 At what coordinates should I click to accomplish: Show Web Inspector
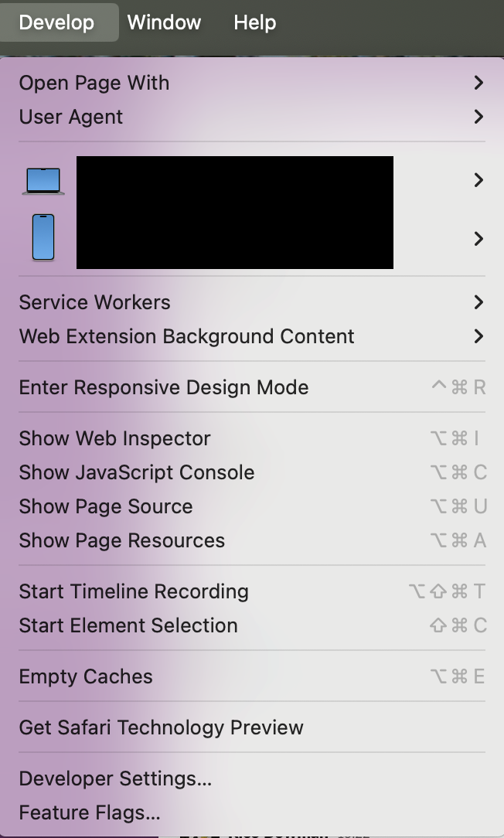[x=115, y=438]
